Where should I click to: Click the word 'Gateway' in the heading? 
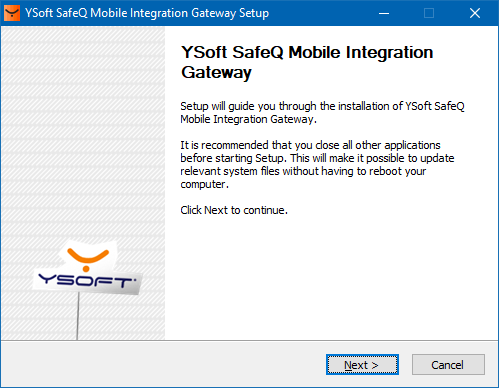tap(216, 72)
